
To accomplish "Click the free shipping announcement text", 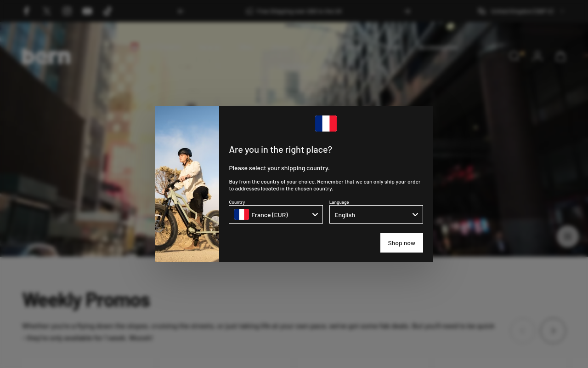I will click(299, 11).
